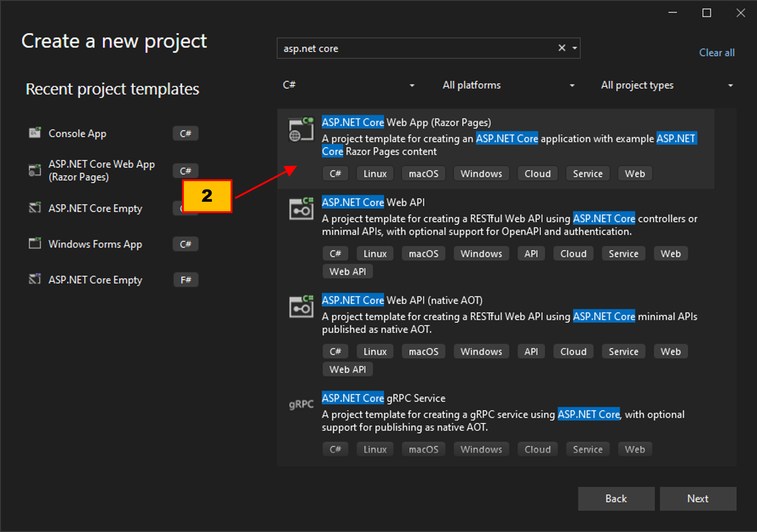Screen dimensions: 757x532
Task: Click the ASP.NET Core Empty C# template icon
Action: [35, 207]
